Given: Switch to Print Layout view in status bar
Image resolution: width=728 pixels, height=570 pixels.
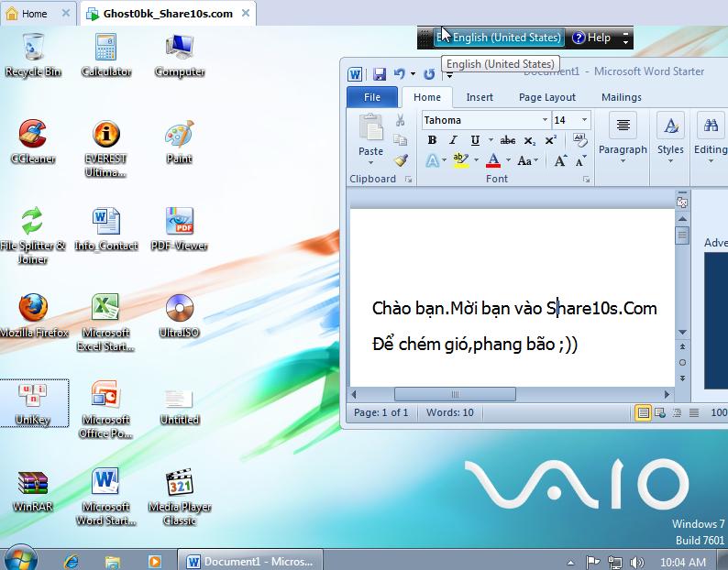Looking at the screenshot, I should point(643,412).
